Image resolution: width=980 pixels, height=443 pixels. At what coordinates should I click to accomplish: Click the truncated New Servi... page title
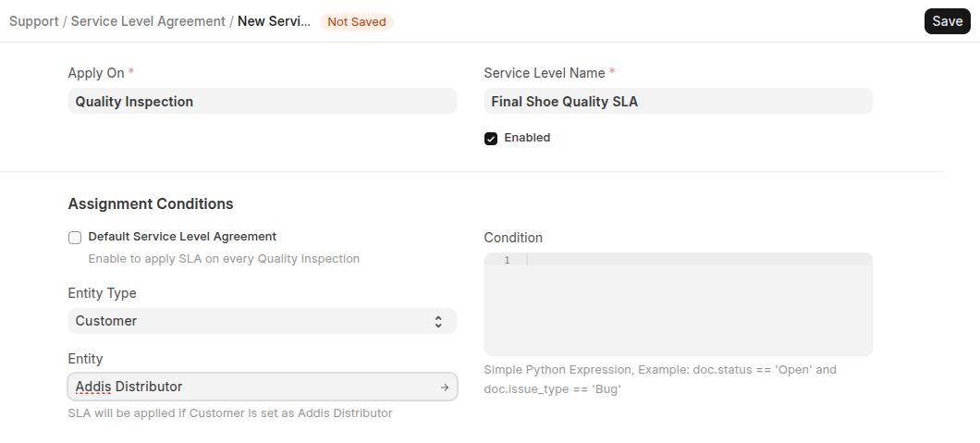tap(274, 21)
